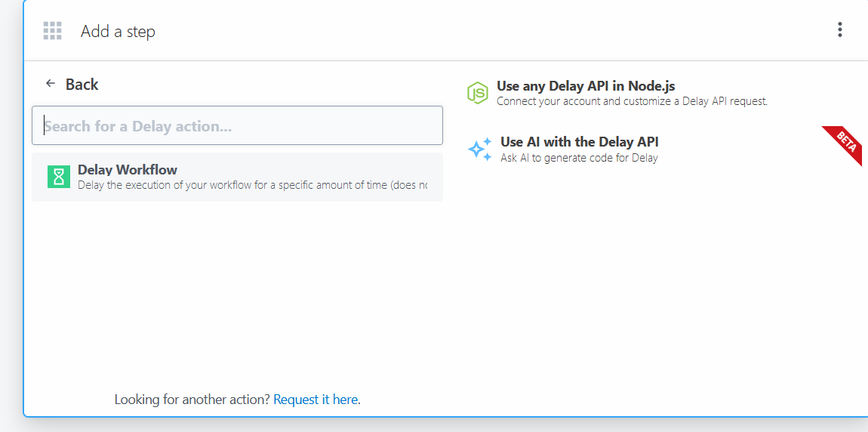
Task: Click the Delay Workflow description text
Action: 252,185
